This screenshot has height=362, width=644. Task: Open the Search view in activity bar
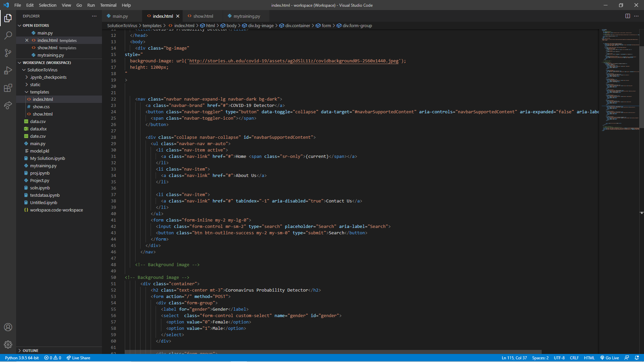(x=8, y=36)
